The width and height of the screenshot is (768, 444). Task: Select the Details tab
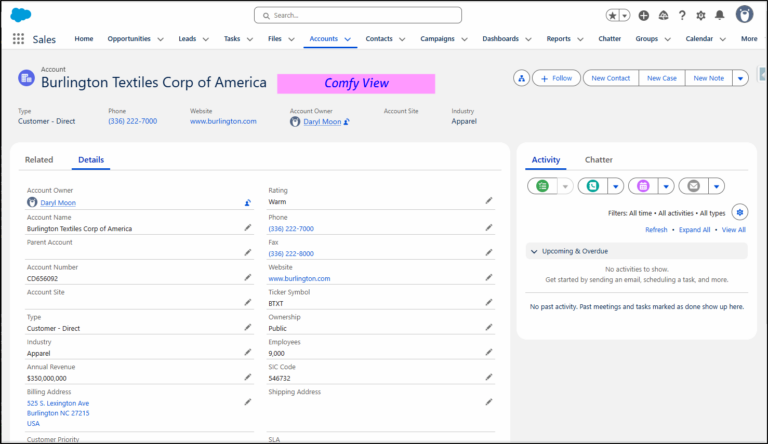click(x=91, y=160)
